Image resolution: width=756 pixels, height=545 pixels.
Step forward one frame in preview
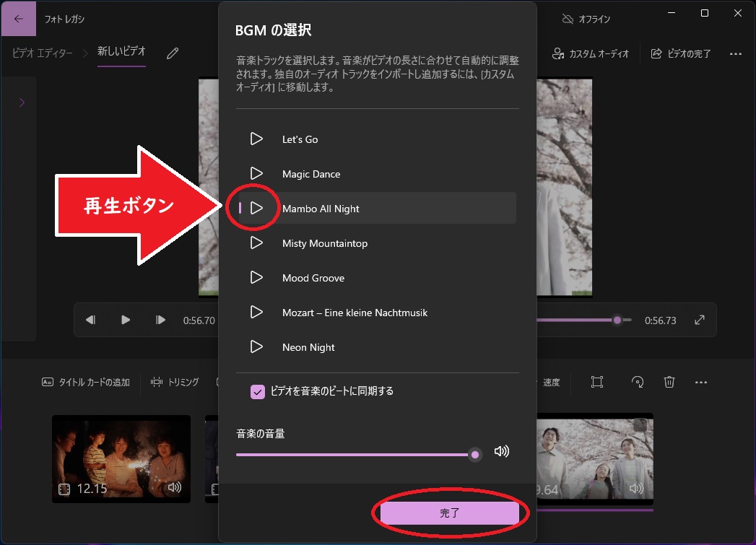pos(160,320)
